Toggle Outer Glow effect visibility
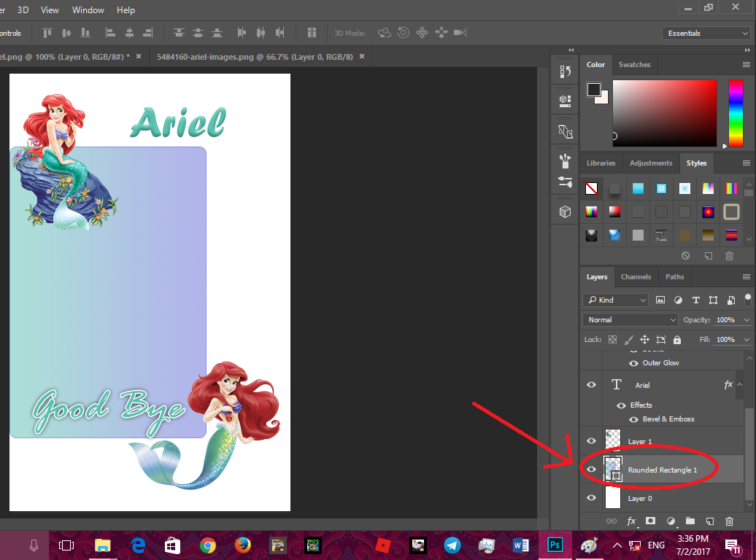 [x=633, y=363]
